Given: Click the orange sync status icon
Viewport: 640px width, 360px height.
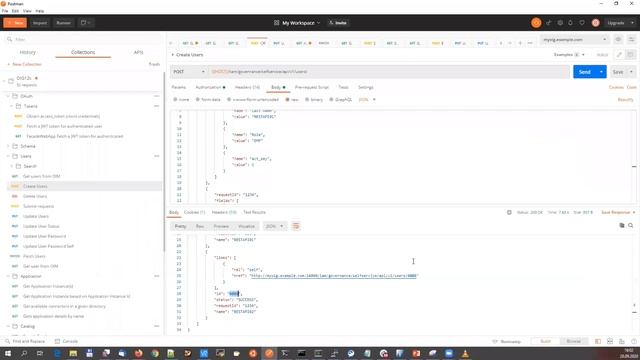Looking at the screenshot, I should (536, 23).
